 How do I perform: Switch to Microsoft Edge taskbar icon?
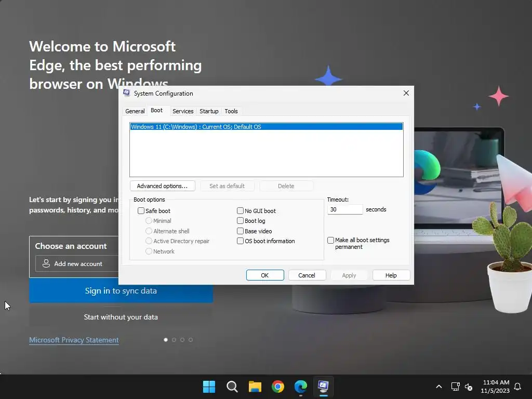tap(301, 387)
